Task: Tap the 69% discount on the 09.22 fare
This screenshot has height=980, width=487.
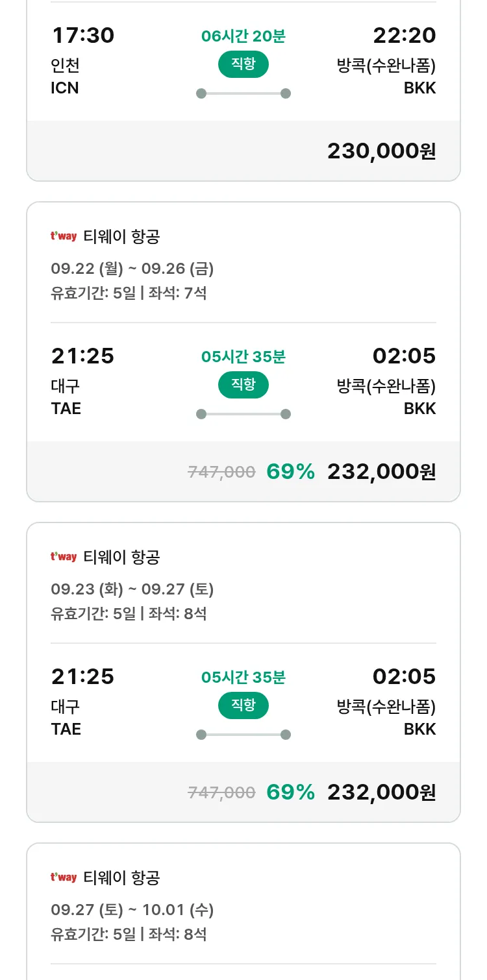Action: point(290,472)
